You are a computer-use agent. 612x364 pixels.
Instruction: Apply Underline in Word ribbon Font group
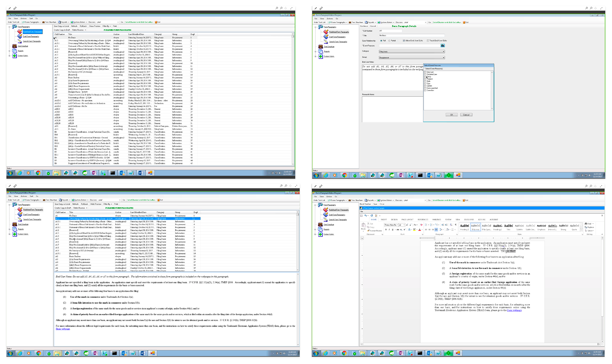(392, 230)
